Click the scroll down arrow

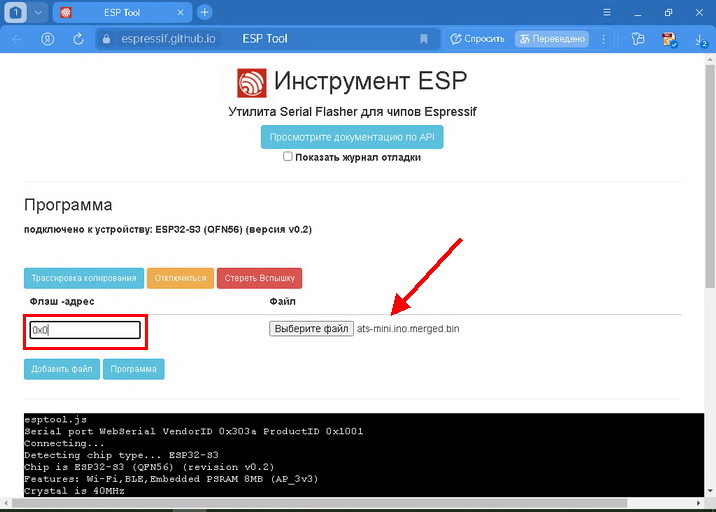[x=710, y=491]
